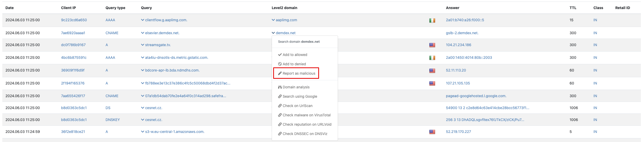Click CNAME type in elsevier.demdex.net row
The width and height of the screenshot is (644, 142).
pyautogui.click(x=112, y=33)
